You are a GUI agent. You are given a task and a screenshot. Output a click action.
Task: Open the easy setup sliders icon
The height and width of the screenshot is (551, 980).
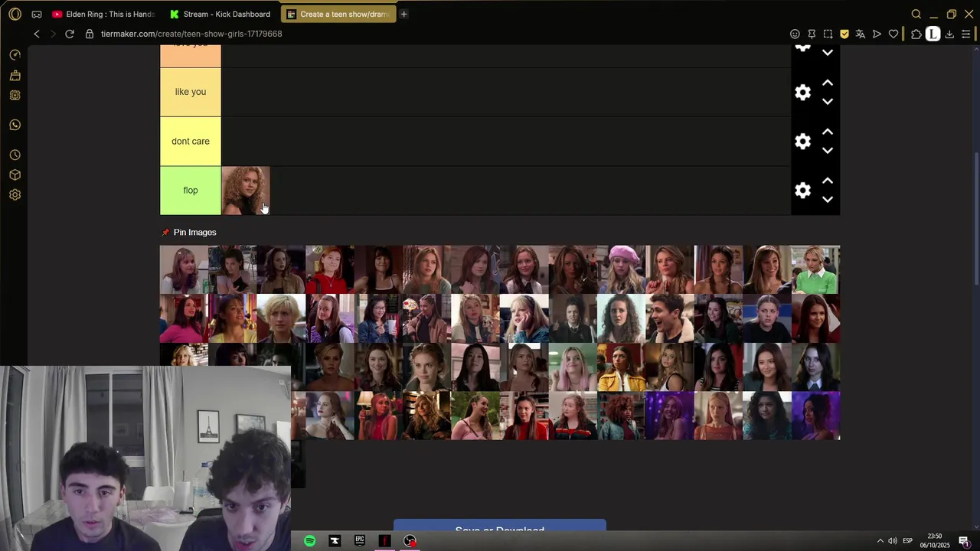coord(965,34)
